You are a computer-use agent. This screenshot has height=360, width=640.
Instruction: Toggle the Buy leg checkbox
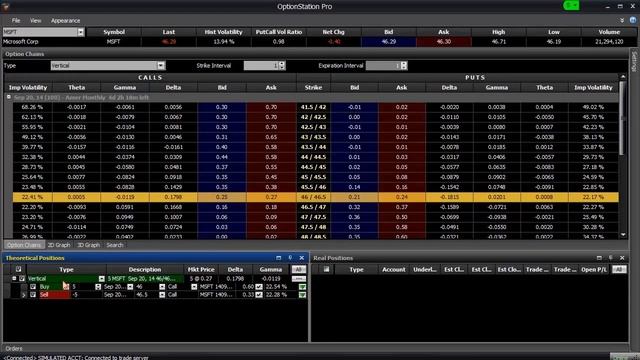[33, 287]
